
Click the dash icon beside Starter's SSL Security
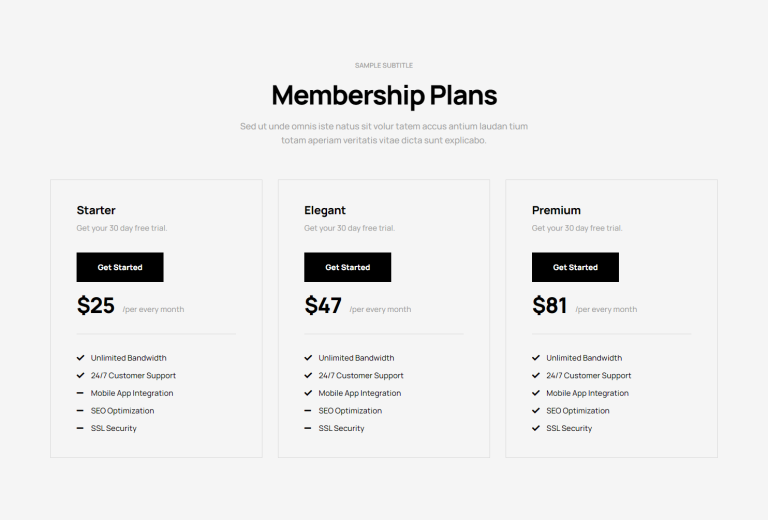[80, 428]
